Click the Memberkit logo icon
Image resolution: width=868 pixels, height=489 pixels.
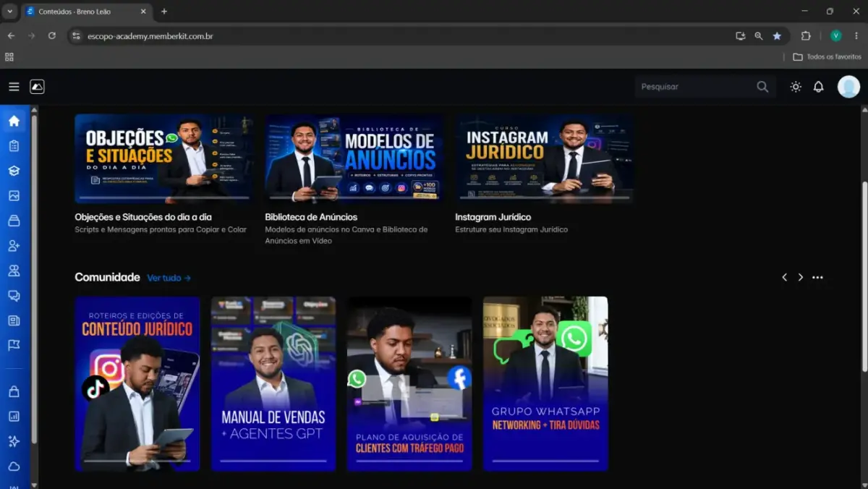[x=37, y=87]
